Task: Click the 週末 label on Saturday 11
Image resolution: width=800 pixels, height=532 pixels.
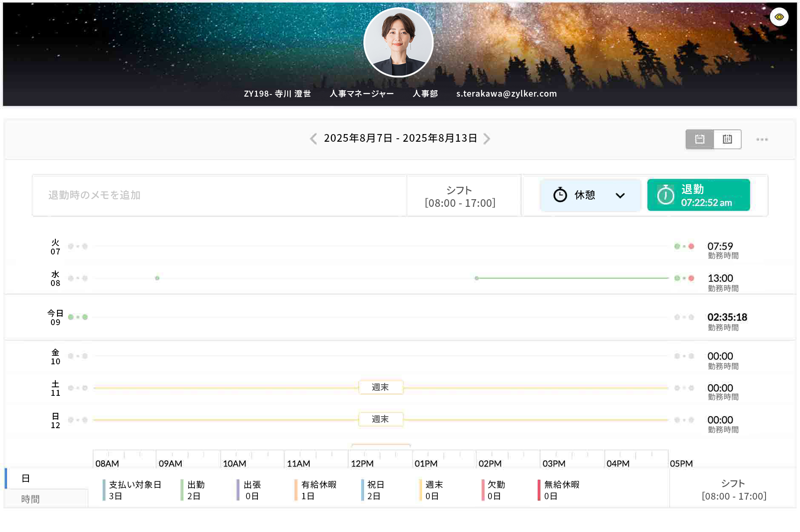Action: (x=380, y=387)
